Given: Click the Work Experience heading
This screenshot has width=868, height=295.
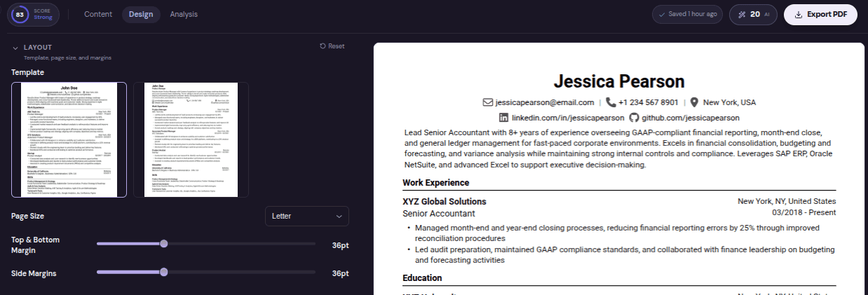Looking at the screenshot, I should [x=435, y=183].
